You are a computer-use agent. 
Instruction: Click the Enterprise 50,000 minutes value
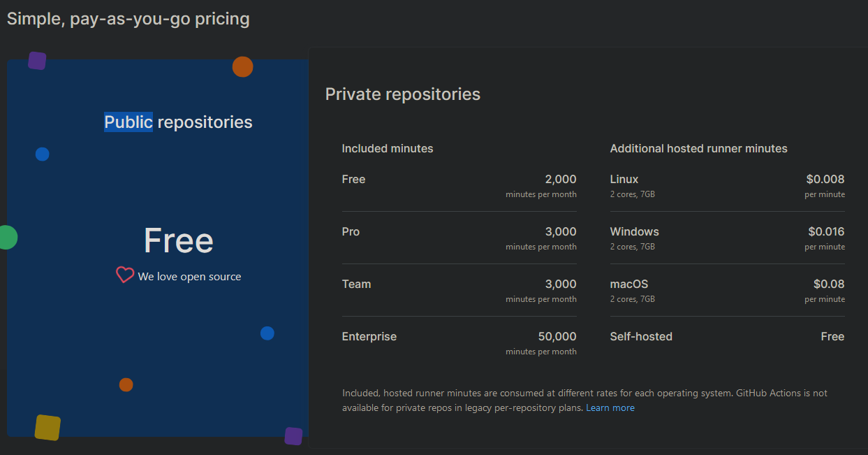[x=557, y=336]
